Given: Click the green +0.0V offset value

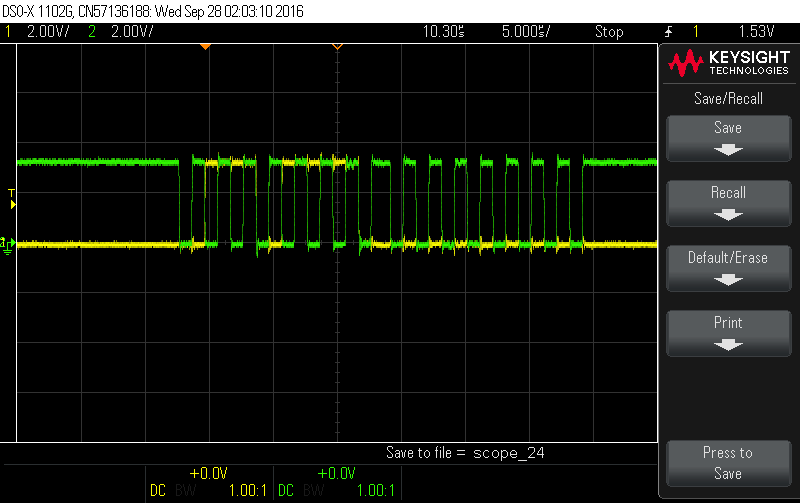Looking at the screenshot, I should (x=336, y=473).
